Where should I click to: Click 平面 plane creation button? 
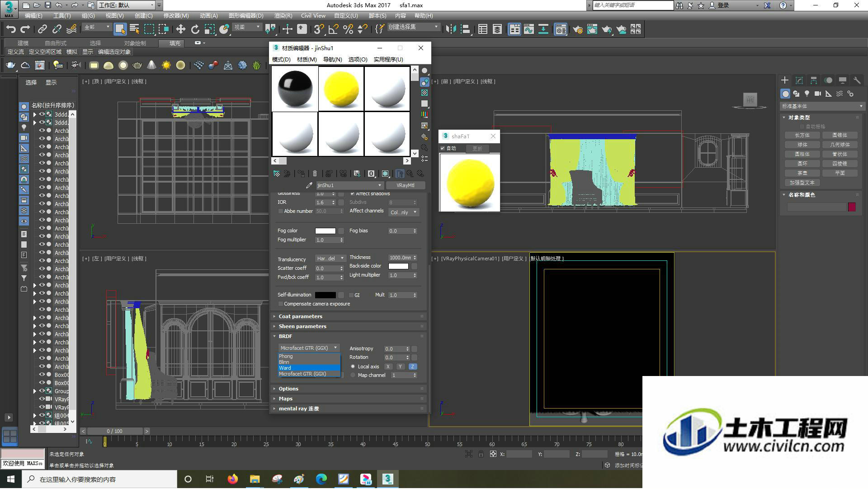(840, 173)
